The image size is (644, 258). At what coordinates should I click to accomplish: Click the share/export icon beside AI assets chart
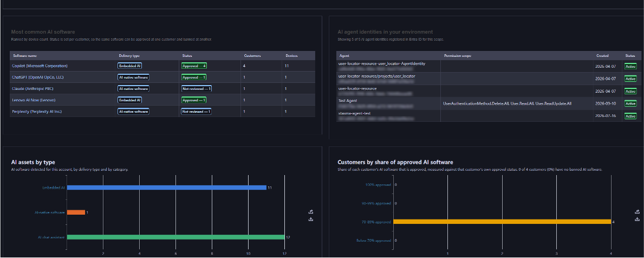pos(311,211)
